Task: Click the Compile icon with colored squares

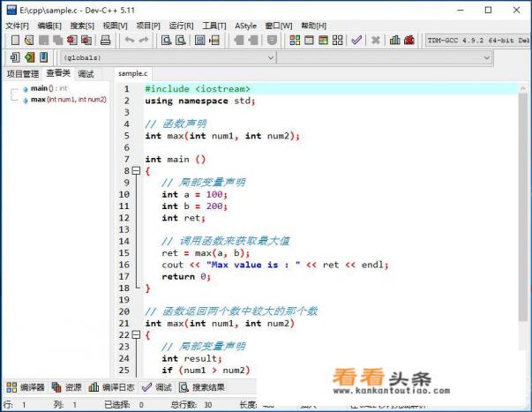Action: coord(295,40)
